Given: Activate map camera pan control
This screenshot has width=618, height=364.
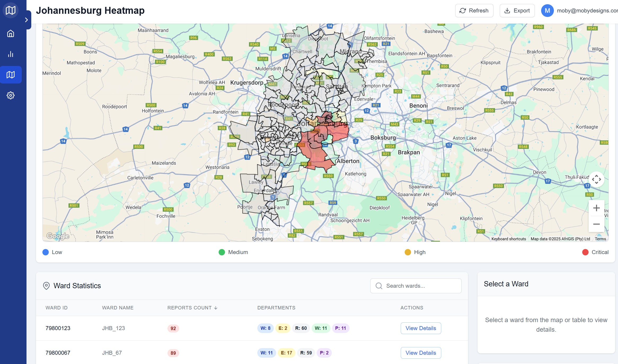Looking at the screenshot, I should (x=596, y=179).
